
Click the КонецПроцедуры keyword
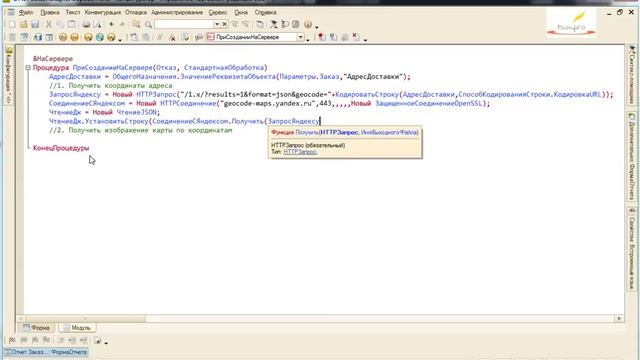[x=61, y=148]
